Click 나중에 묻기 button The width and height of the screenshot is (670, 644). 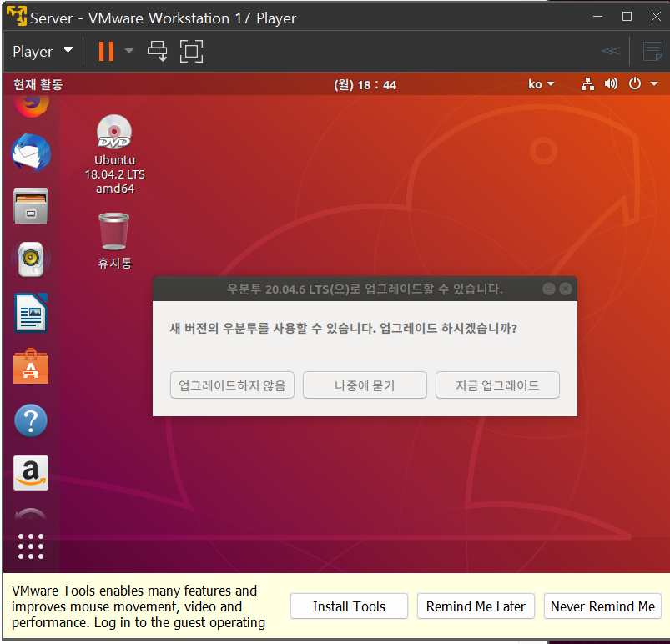pos(365,385)
